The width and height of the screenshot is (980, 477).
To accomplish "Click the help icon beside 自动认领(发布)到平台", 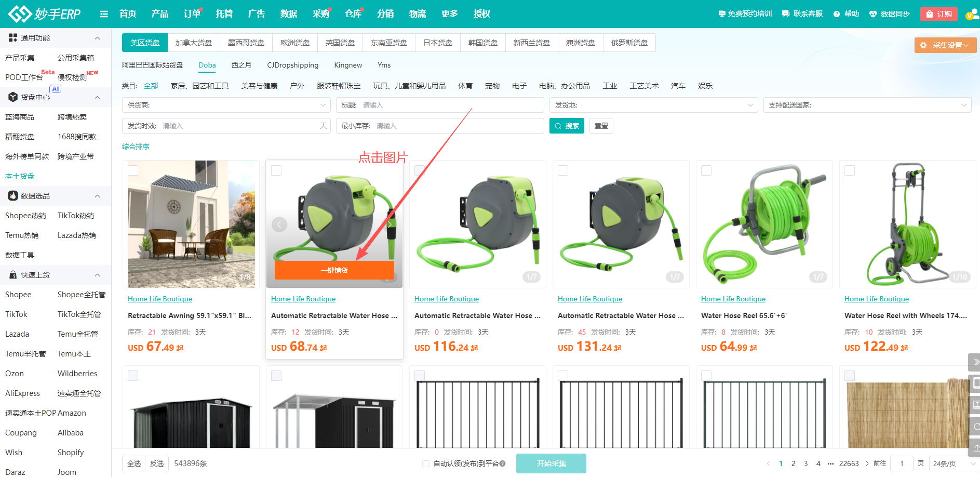I will point(503,463).
